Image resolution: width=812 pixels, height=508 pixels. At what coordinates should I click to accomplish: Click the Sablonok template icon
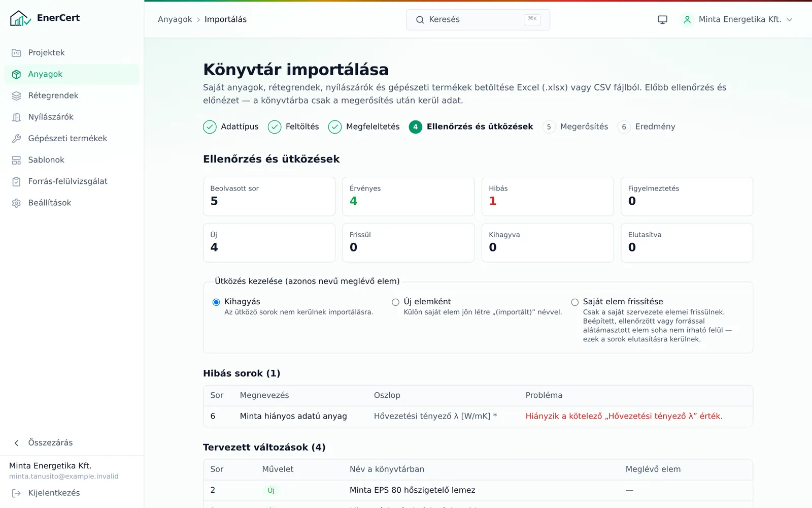pos(16,160)
